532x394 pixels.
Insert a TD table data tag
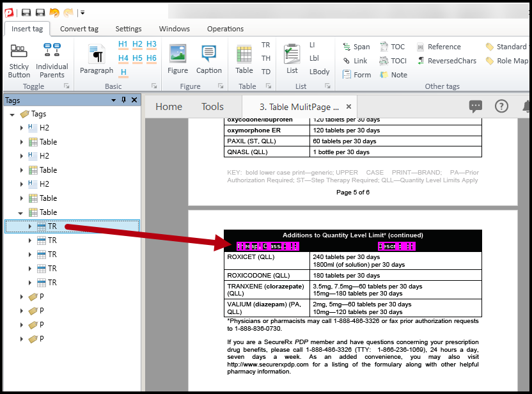tap(265, 72)
